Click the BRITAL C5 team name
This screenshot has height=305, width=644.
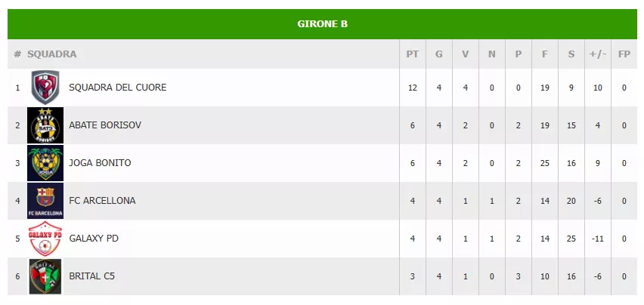coord(91,276)
